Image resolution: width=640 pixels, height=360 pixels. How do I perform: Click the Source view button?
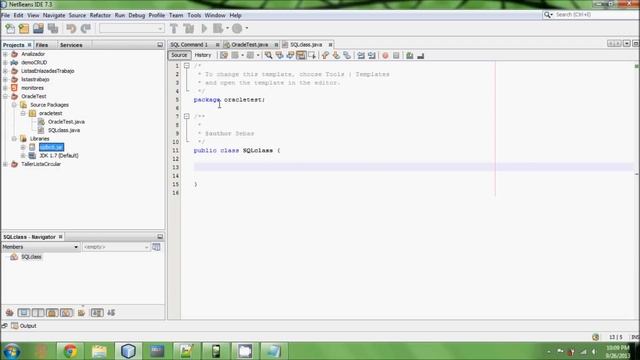point(179,55)
